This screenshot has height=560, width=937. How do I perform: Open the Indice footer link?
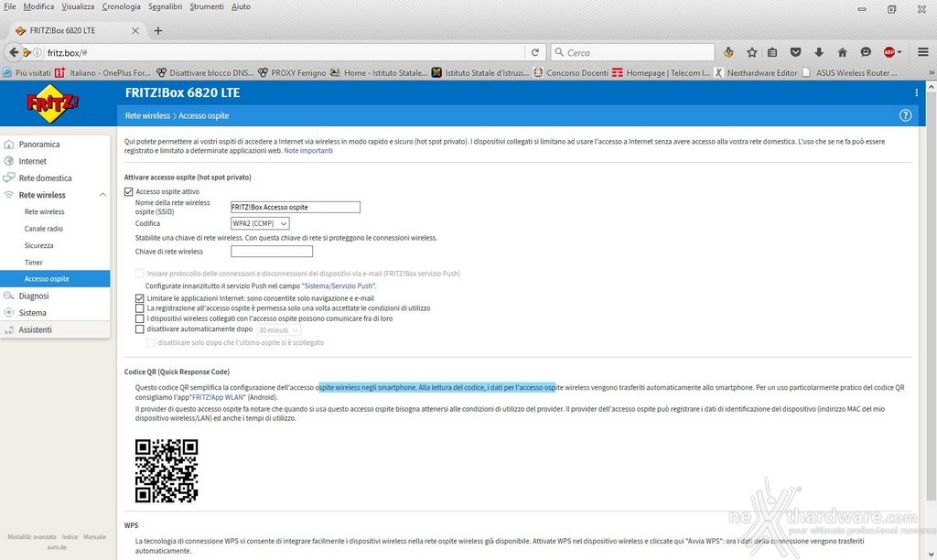70,537
